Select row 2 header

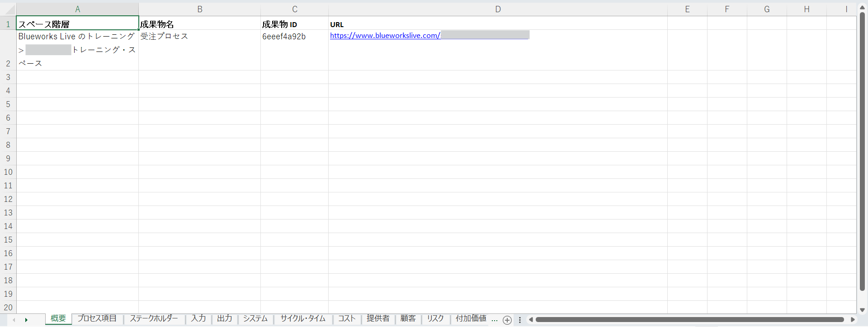click(x=8, y=50)
